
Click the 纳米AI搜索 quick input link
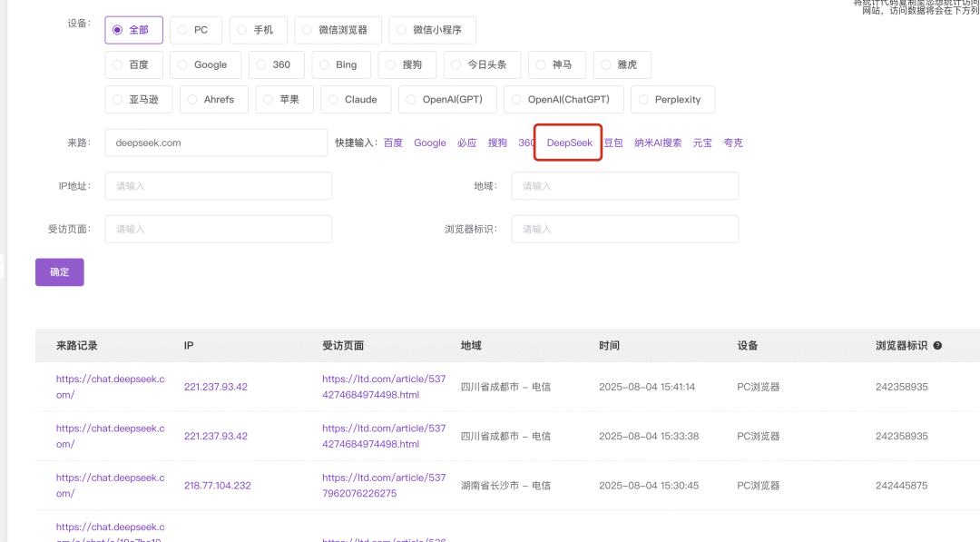pos(658,143)
